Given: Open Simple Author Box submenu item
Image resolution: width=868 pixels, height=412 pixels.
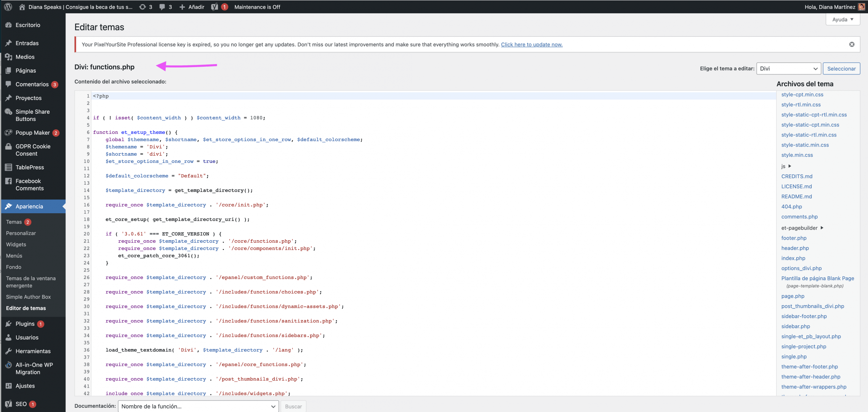Looking at the screenshot, I should coord(28,297).
